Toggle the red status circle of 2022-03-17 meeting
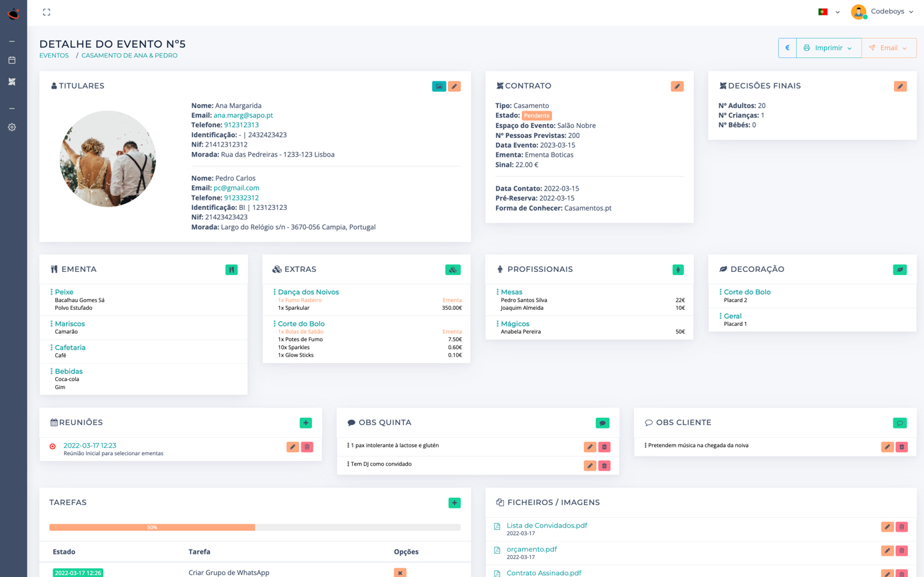Viewport: 924px width, 577px height. pyautogui.click(x=53, y=446)
